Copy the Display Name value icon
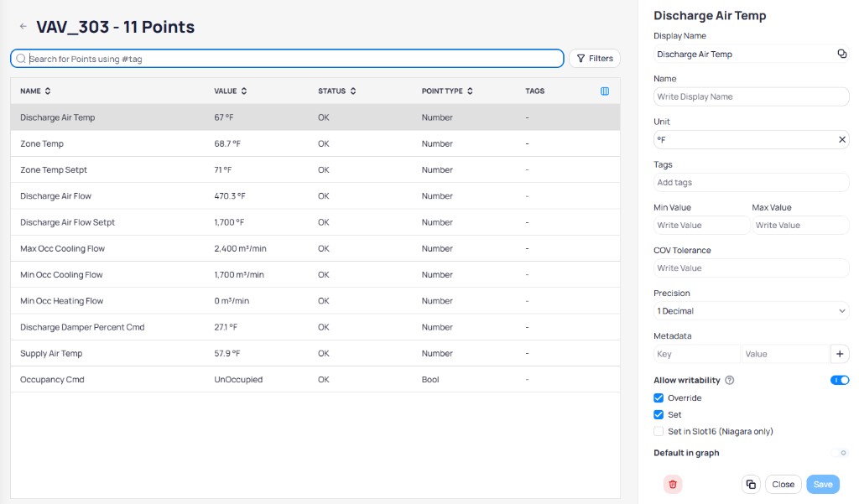 [x=842, y=54]
